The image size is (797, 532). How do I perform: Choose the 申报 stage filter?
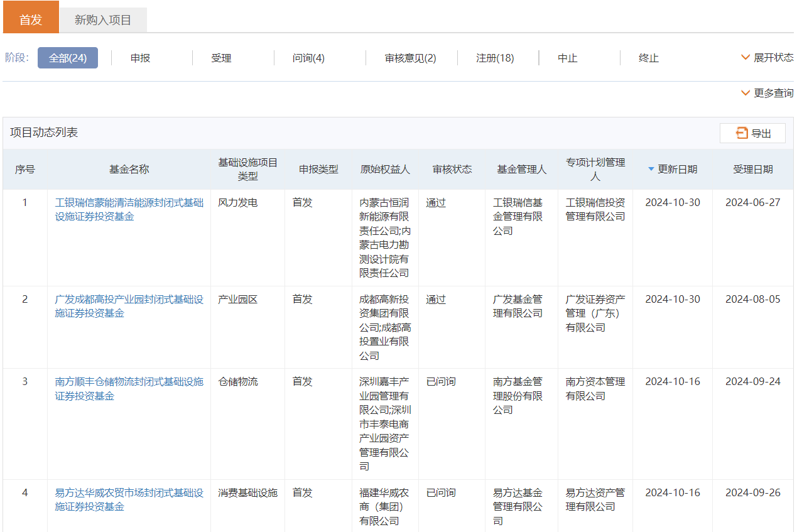point(140,58)
